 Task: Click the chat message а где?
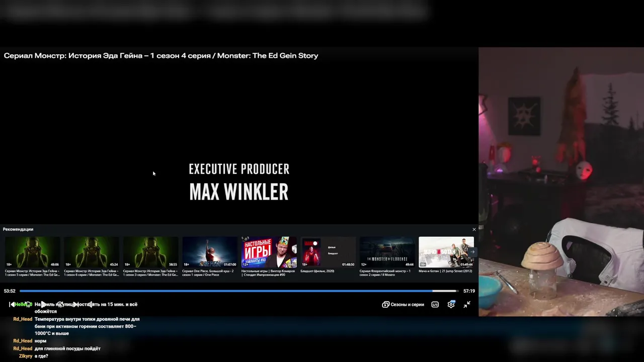[41, 356]
